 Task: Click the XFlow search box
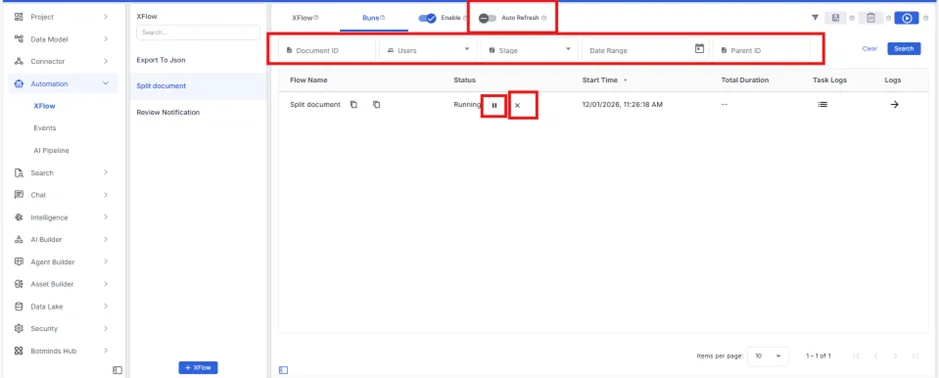pos(198,32)
